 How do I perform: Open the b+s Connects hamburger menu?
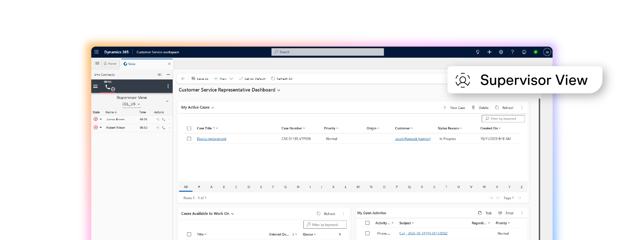pos(96,86)
